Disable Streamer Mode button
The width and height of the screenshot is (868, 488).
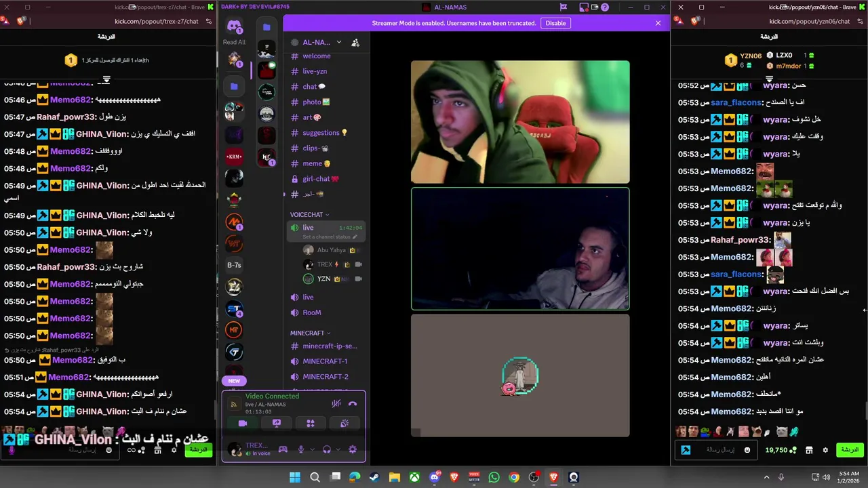[555, 23]
